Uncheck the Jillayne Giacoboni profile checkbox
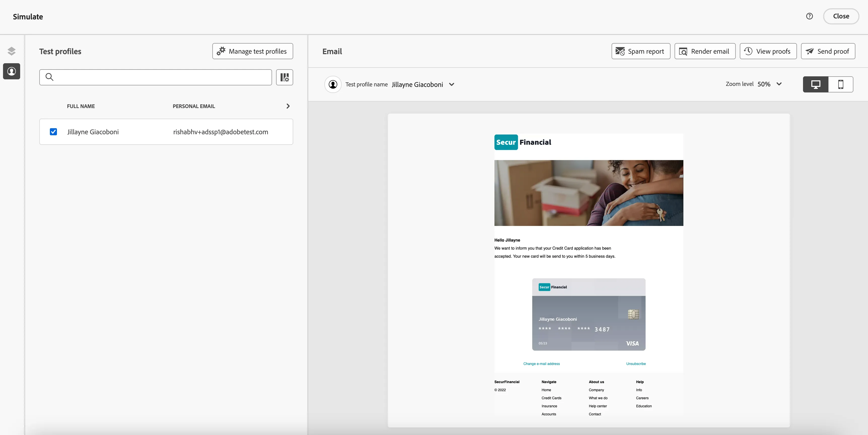 (x=53, y=132)
